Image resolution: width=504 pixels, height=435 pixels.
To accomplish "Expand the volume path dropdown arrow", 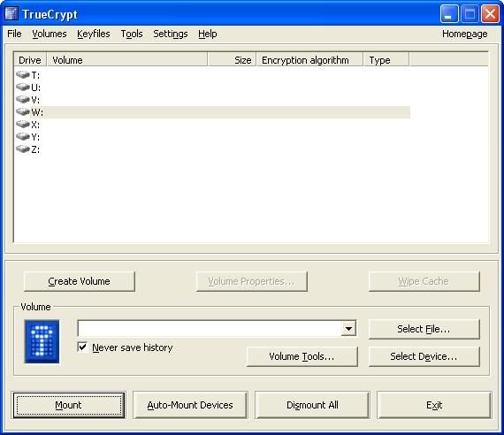I will point(348,329).
